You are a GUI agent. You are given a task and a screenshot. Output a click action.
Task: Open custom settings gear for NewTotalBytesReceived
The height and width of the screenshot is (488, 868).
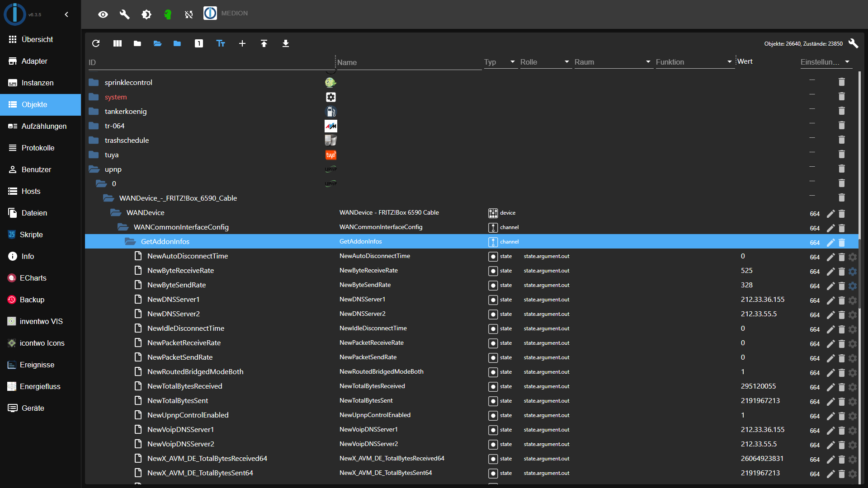point(853,387)
